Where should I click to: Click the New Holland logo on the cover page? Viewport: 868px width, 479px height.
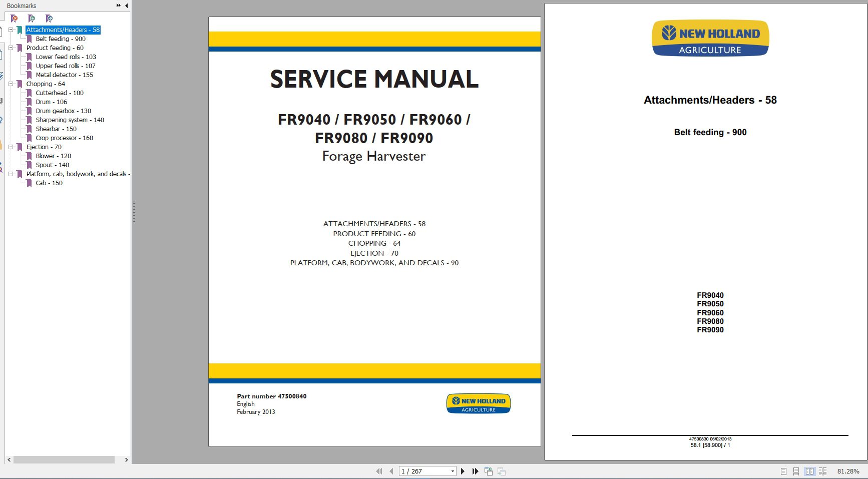pyautogui.click(x=479, y=403)
